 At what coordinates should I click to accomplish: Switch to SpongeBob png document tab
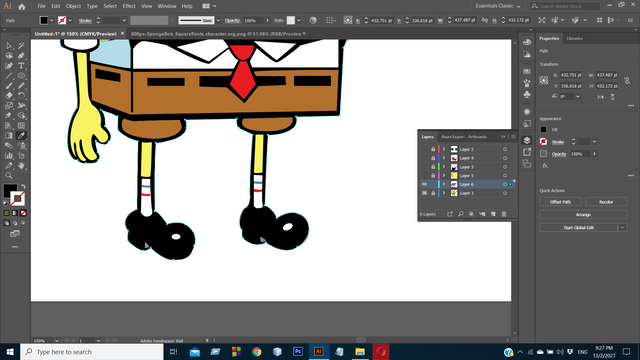pos(216,34)
